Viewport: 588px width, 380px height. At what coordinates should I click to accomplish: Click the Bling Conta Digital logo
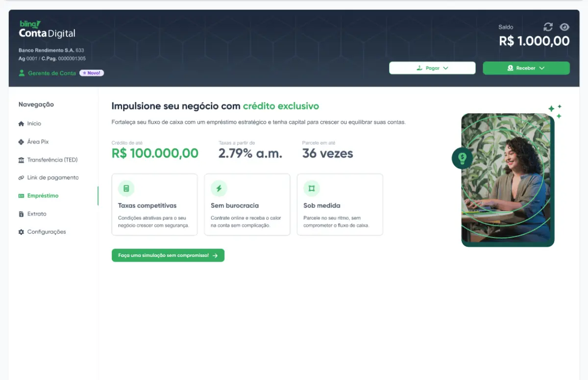47,30
